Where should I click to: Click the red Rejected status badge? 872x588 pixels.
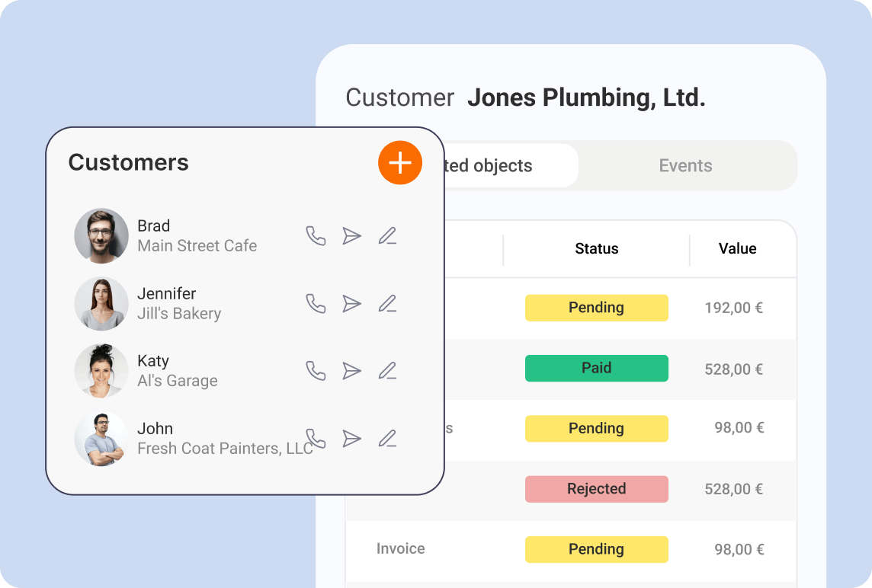pyautogui.click(x=596, y=489)
